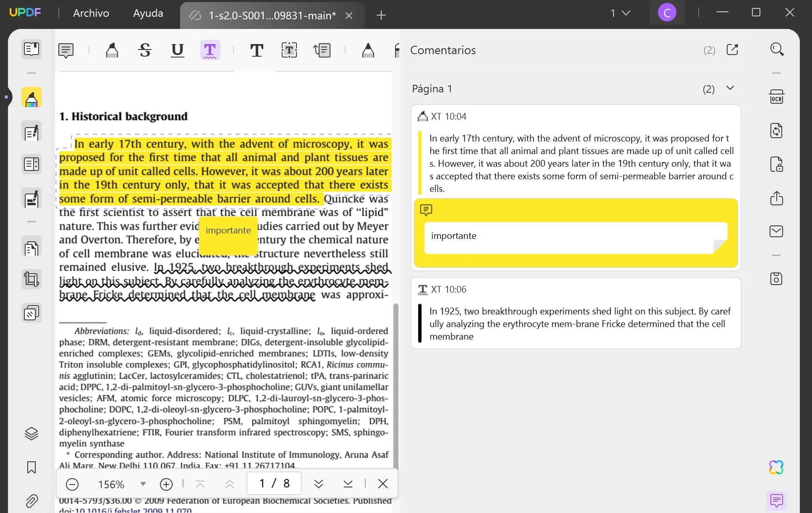The width and height of the screenshot is (812, 513).
Task: Close the 1-s2.0-S001...09831-main tab
Action: click(x=348, y=16)
